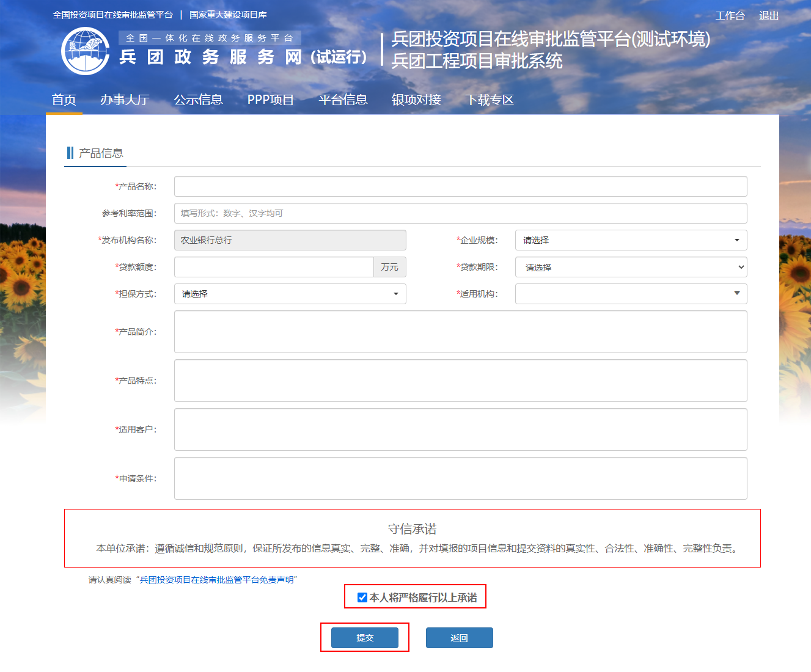
Task: Open the 免责声明 disclaimer link
Action: 216,580
